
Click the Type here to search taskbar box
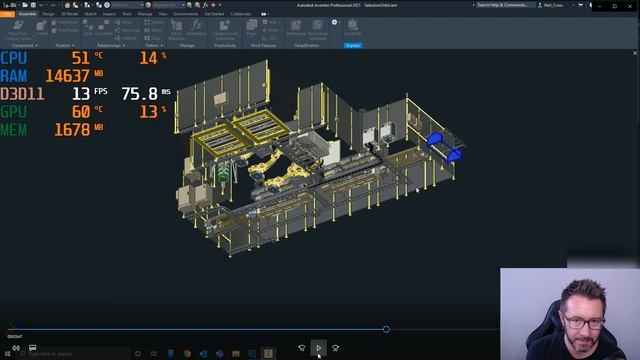tap(73, 354)
